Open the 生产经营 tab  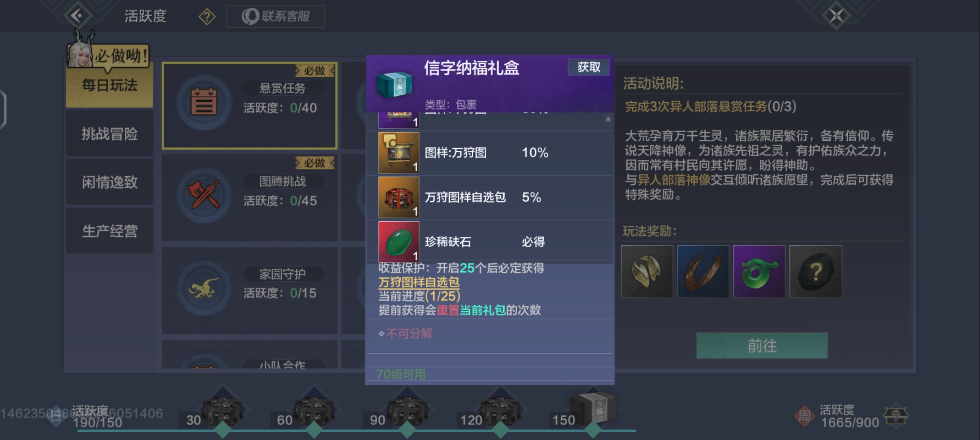pos(109,231)
